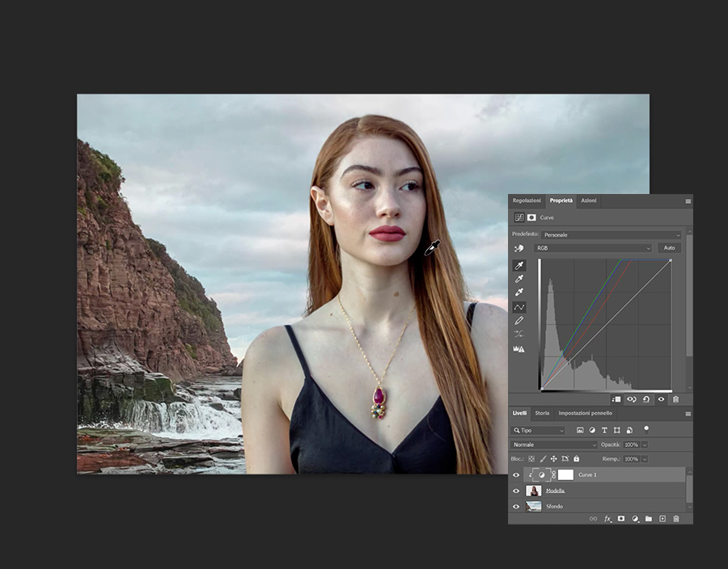
Task: Switch to the Azioni tab
Action: point(588,200)
